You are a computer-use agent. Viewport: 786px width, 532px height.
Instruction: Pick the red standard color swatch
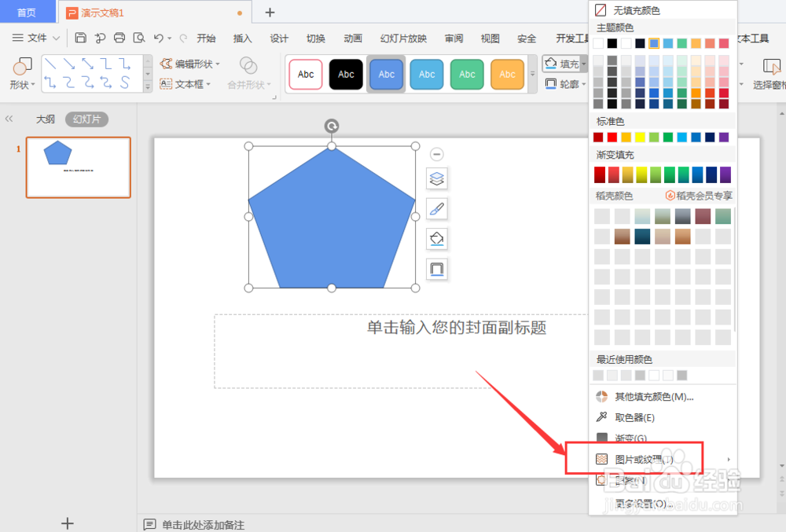612,137
